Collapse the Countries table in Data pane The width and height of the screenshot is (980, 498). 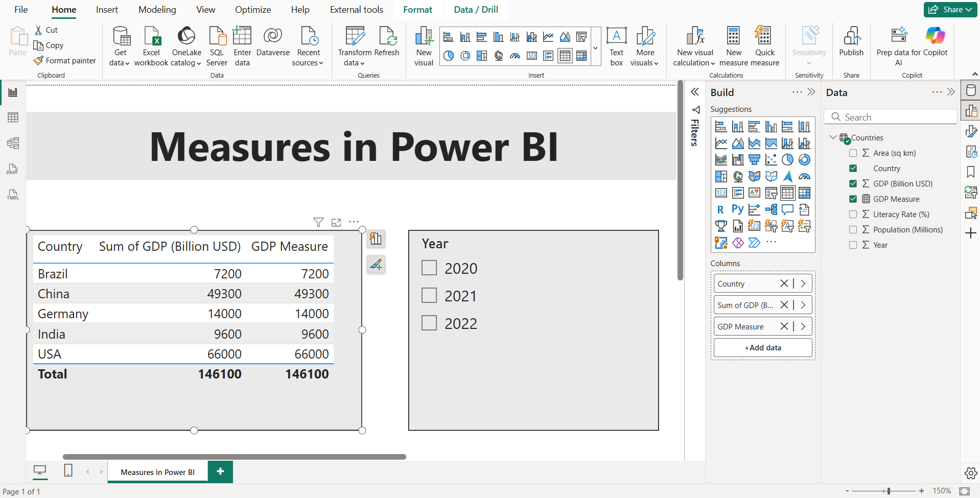[833, 137]
